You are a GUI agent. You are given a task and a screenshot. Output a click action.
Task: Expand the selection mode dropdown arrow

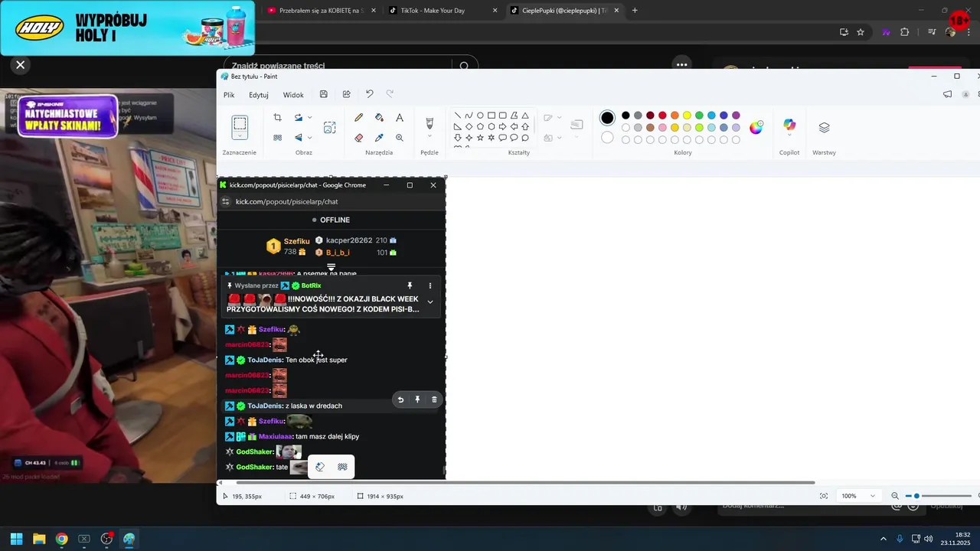point(240,136)
